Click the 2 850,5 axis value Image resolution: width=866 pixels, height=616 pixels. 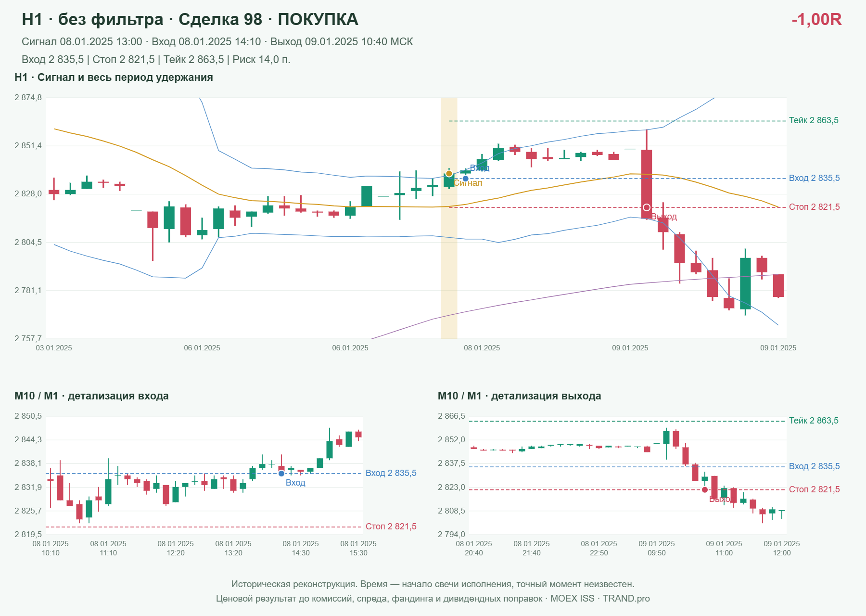tap(28, 416)
